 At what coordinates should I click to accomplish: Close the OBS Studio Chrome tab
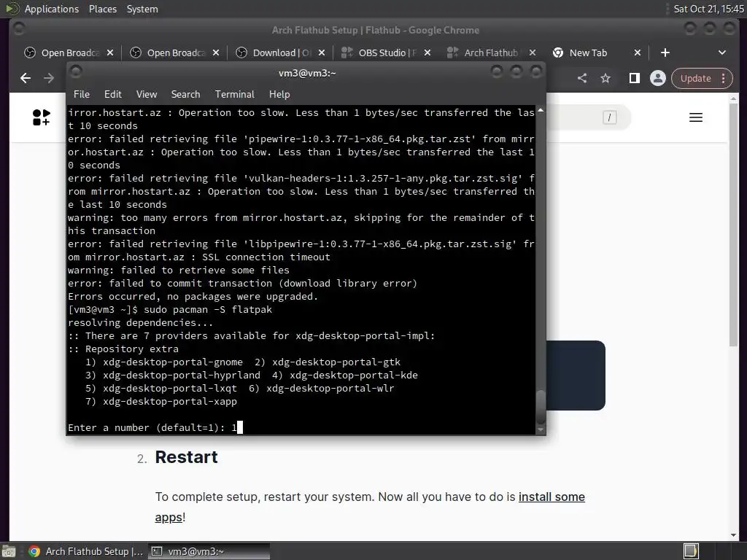[427, 52]
